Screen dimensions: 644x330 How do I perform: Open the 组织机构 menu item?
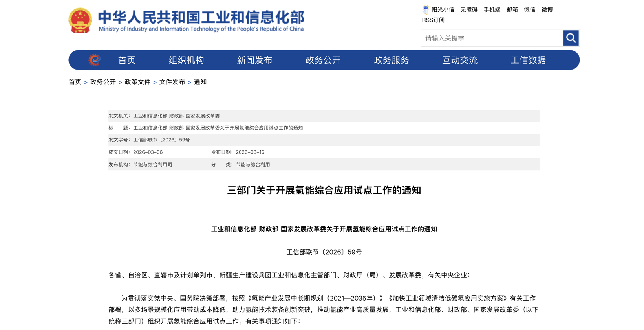click(x=187, y=60)
